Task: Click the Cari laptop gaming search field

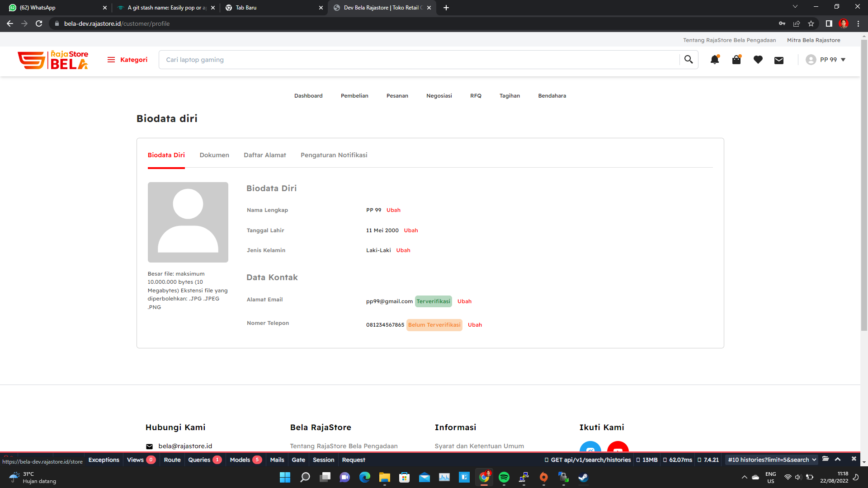Action: [418, 60]
